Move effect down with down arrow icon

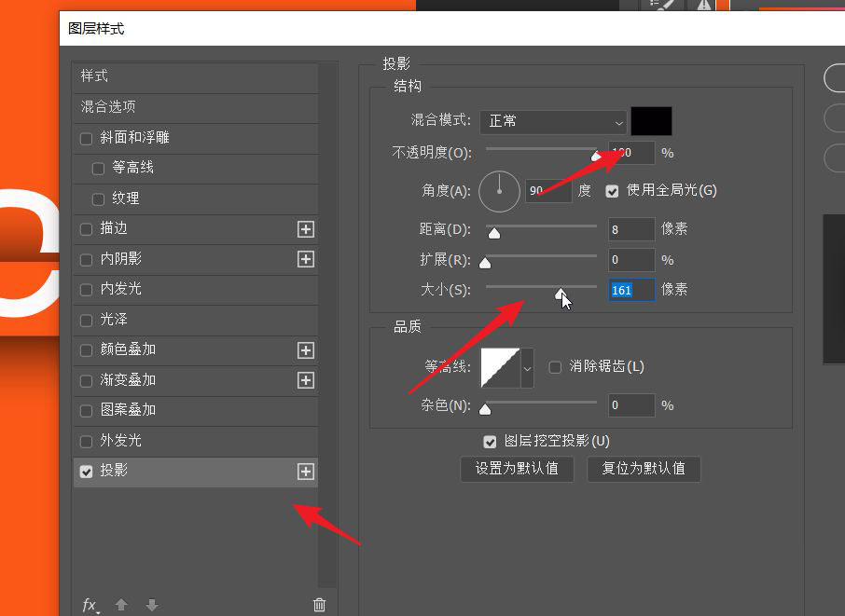152,605
